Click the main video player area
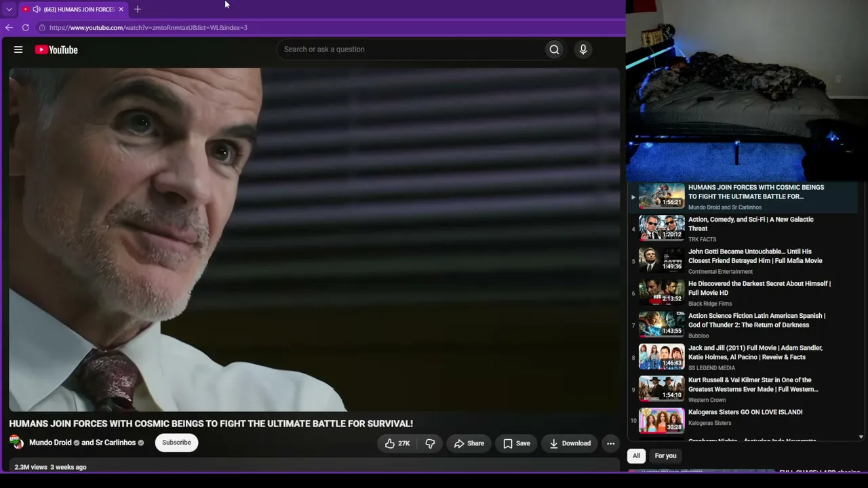 point(315,239)
